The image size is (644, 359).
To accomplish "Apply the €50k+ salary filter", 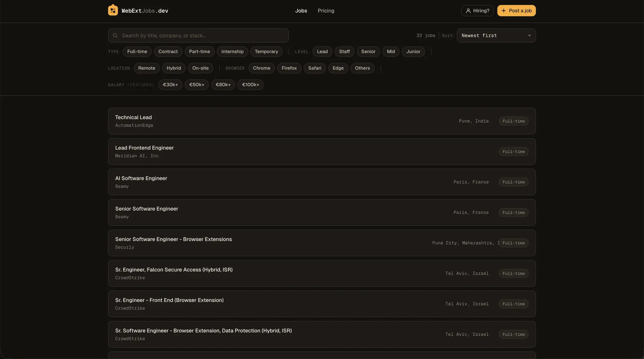I will coord(197,85).
